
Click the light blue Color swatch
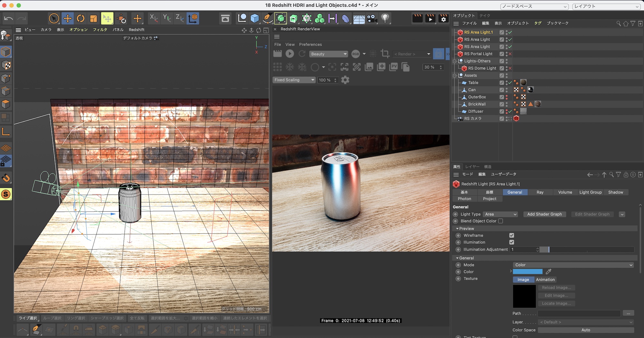[528, 271]
